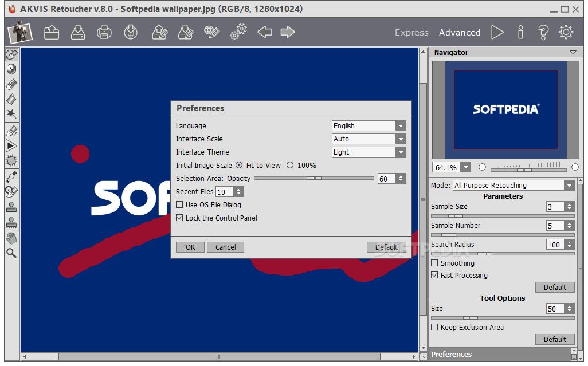Click the Recent Files spinner arrows
This screenshot has height=366, width=588.
click(238, 192)
